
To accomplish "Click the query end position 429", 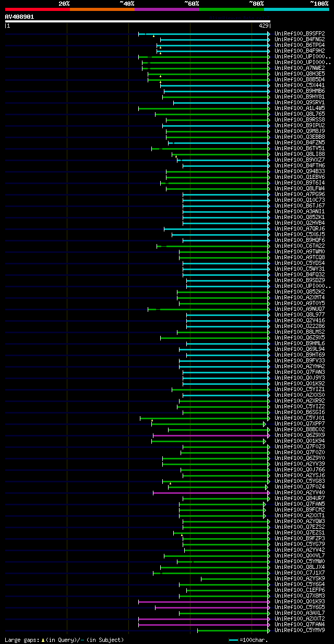I will [x=264, y=26].
